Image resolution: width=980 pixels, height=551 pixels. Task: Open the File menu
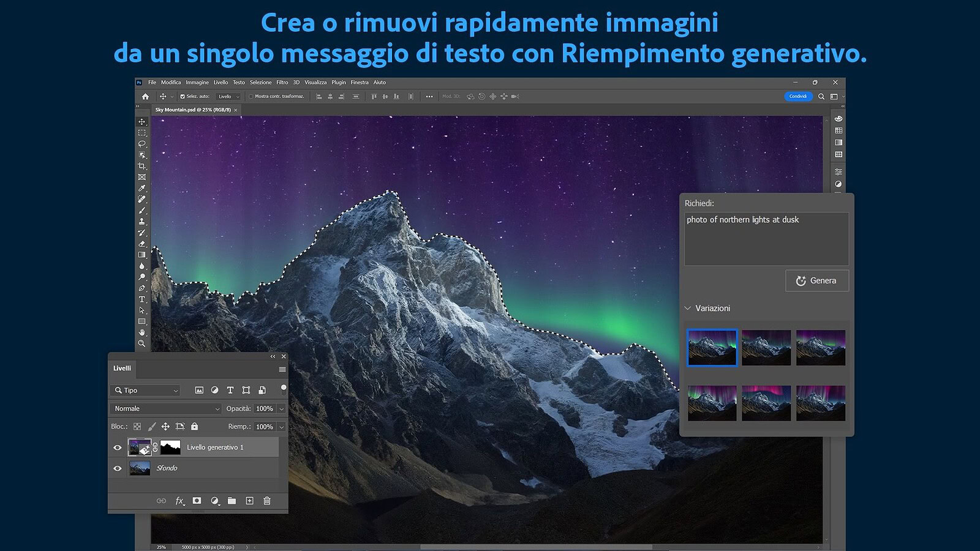[153, 83]
